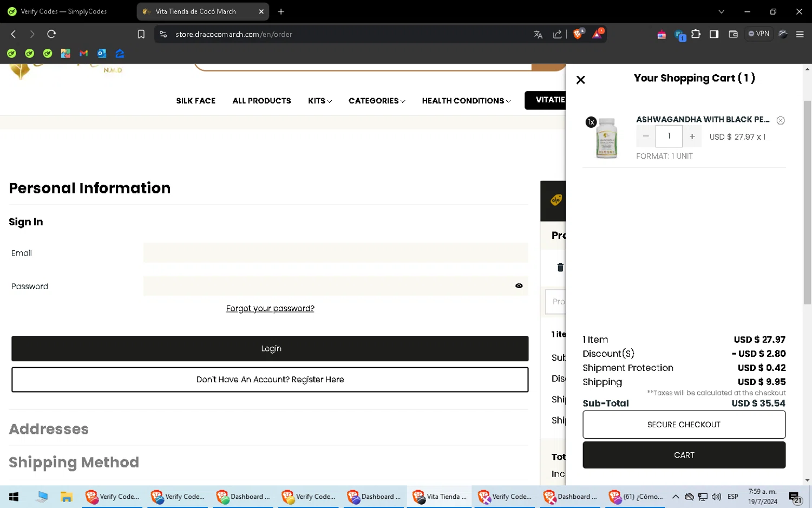Screen dimensions: 812x508
Task: Click the Secure Checkout button
Action: pos(684,425)
